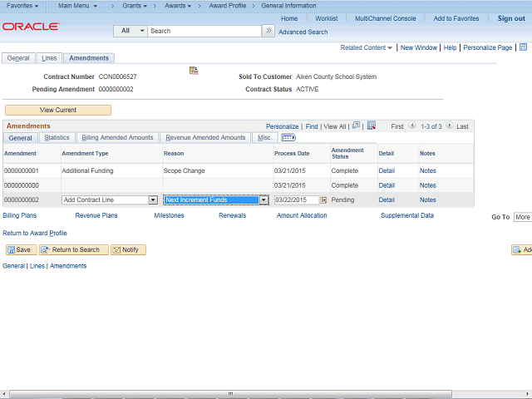
Task: Show previous row arrow in Amendments grid
Action: point(412,126)
